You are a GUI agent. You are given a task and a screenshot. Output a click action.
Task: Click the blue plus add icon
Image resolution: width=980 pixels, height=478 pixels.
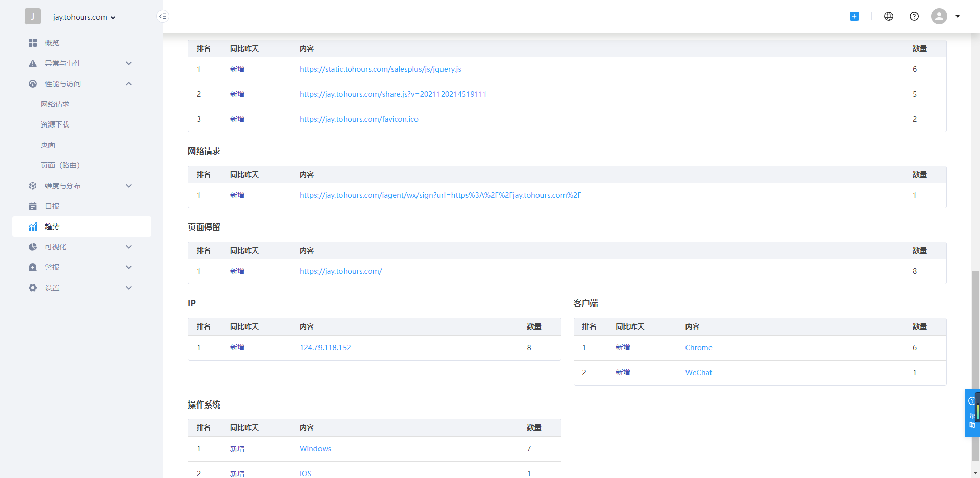point(854,16)
